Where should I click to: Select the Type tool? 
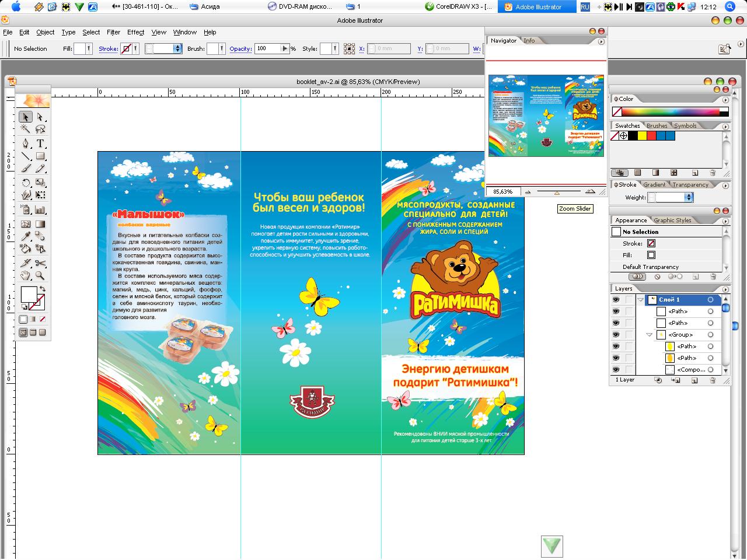40,143
